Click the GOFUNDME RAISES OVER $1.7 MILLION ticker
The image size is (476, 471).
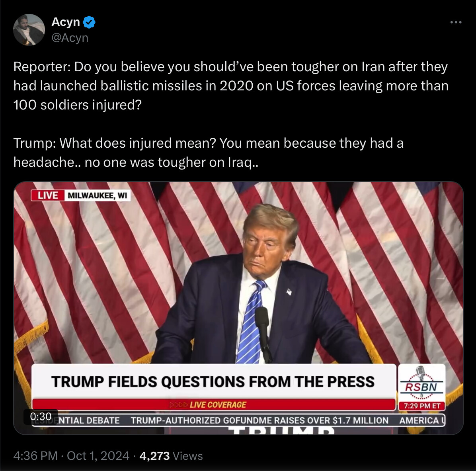[x=259, y=420]
